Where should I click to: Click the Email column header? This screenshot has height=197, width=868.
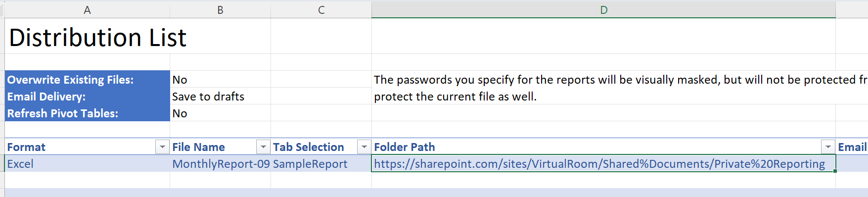coord(852,147)
